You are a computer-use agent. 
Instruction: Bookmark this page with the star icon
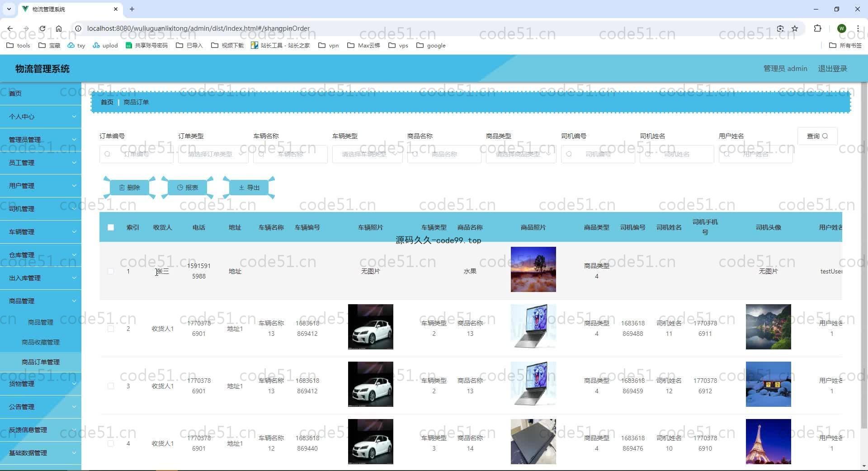pos(795,28)
